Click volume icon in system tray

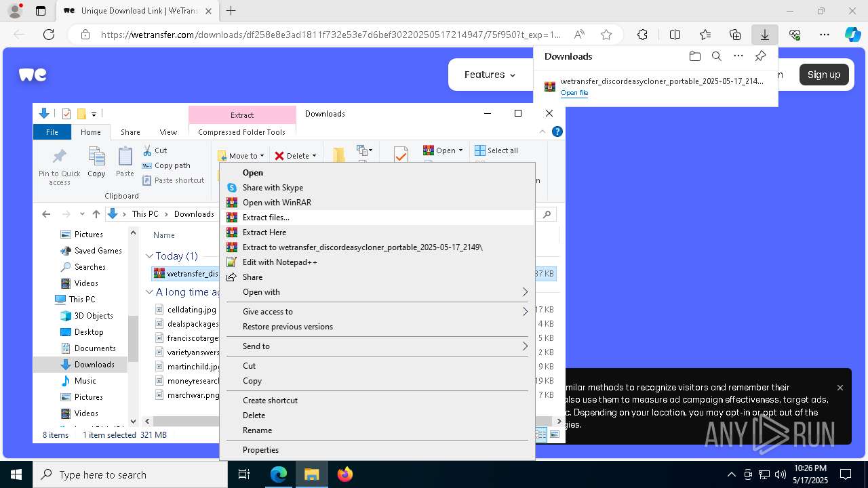click(780, 474)
